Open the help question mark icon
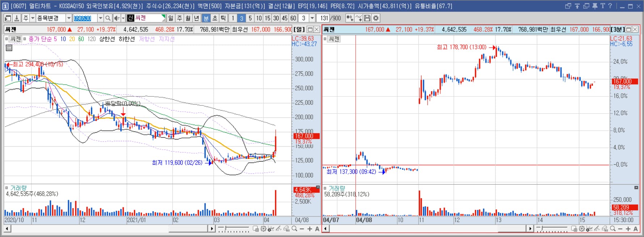 tap(610, 6)
